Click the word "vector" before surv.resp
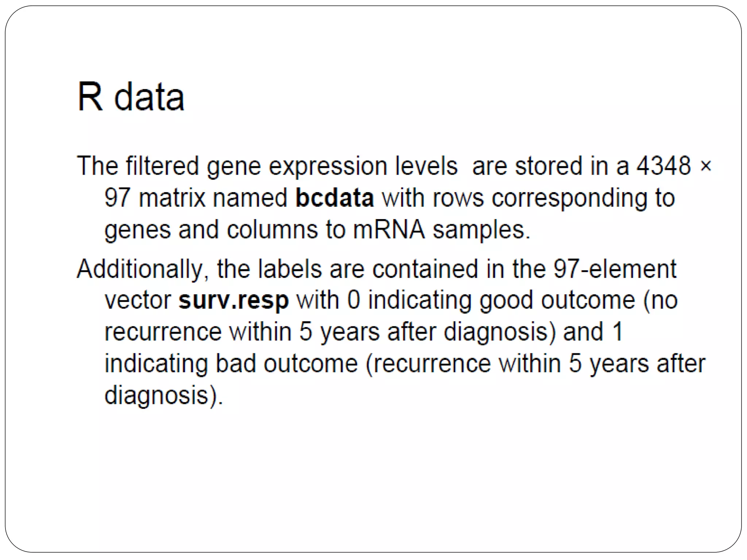 pyautogui.click(x=138, y=301)
